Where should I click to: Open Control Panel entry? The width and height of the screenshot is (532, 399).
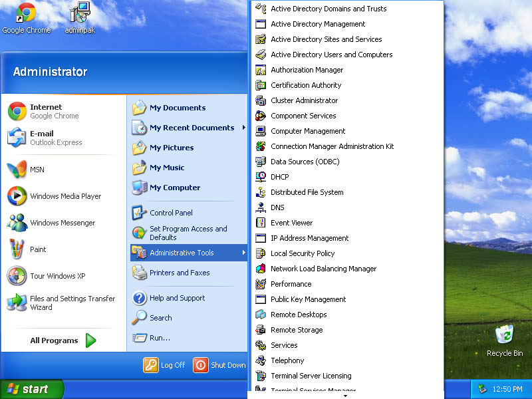coord(188,213)
